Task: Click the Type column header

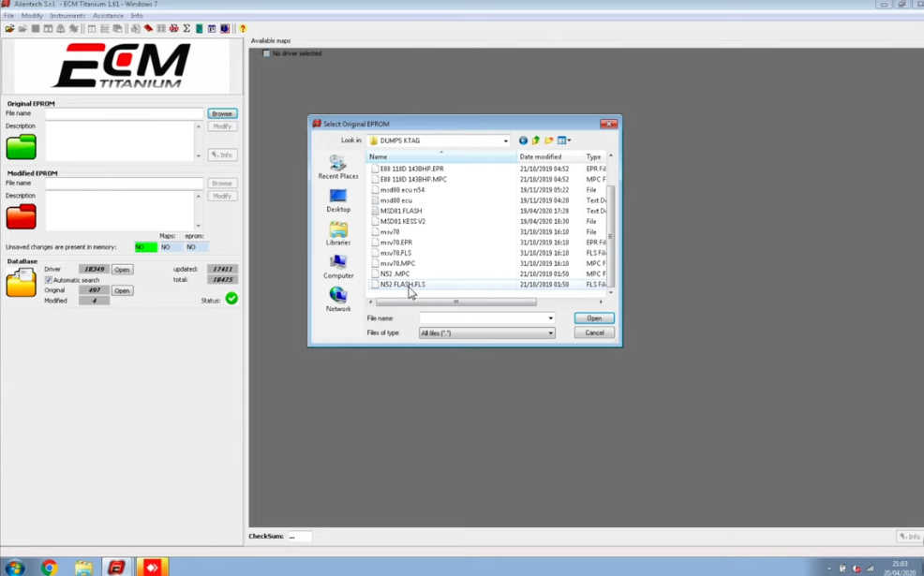Action: pos(594,156)
